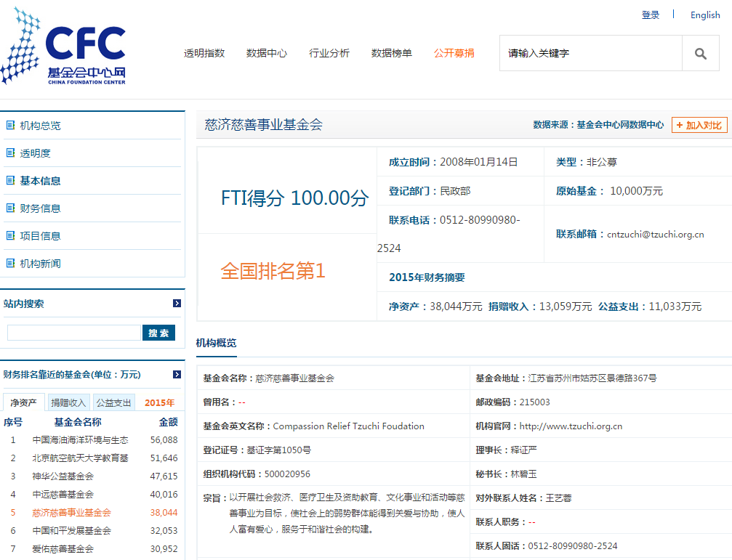This screenshot has width=732, height=560.
Task: Click the 原始基金 10,000万元 field
Action: [609, 191]
